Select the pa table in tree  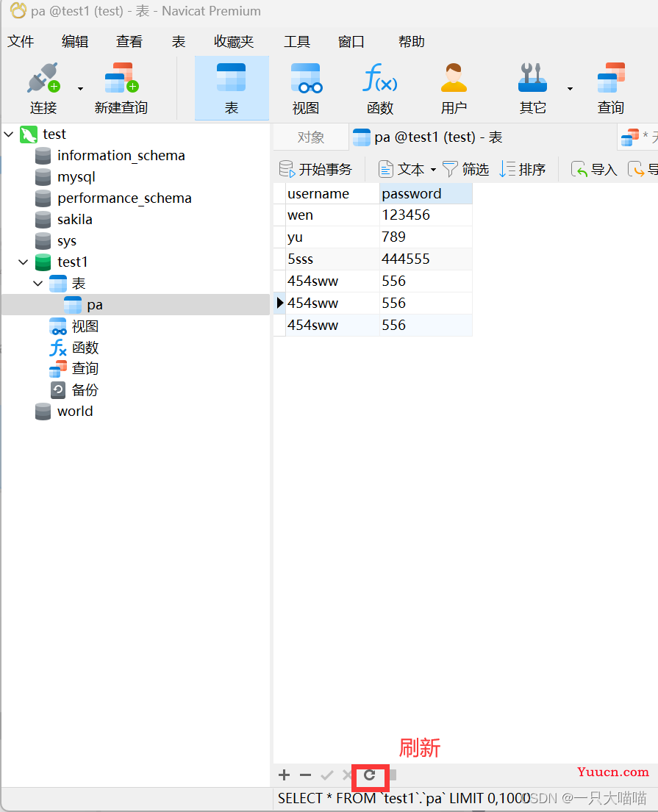tap(95, 304)
